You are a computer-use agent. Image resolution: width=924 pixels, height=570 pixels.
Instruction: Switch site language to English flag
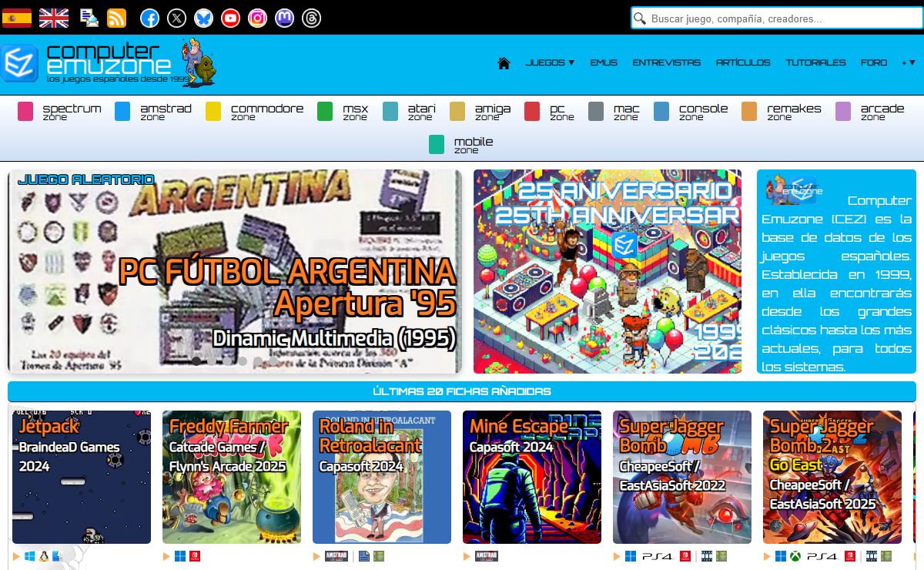pyautogui.click(x=54, y=18)
